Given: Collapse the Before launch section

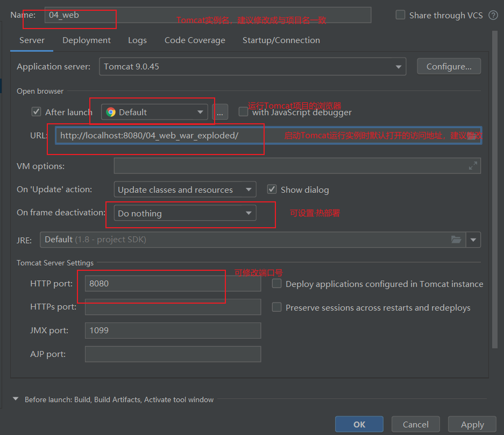Looking at the screenshot, I should [16, 399].
